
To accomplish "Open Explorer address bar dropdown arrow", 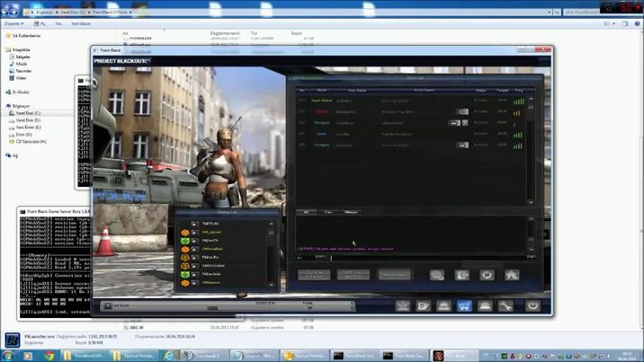I will click(x=550, y=13).
